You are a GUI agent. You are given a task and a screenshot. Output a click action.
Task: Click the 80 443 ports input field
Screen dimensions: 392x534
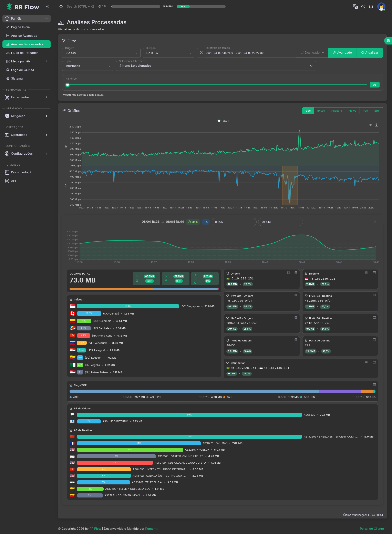tap(280, 222)
